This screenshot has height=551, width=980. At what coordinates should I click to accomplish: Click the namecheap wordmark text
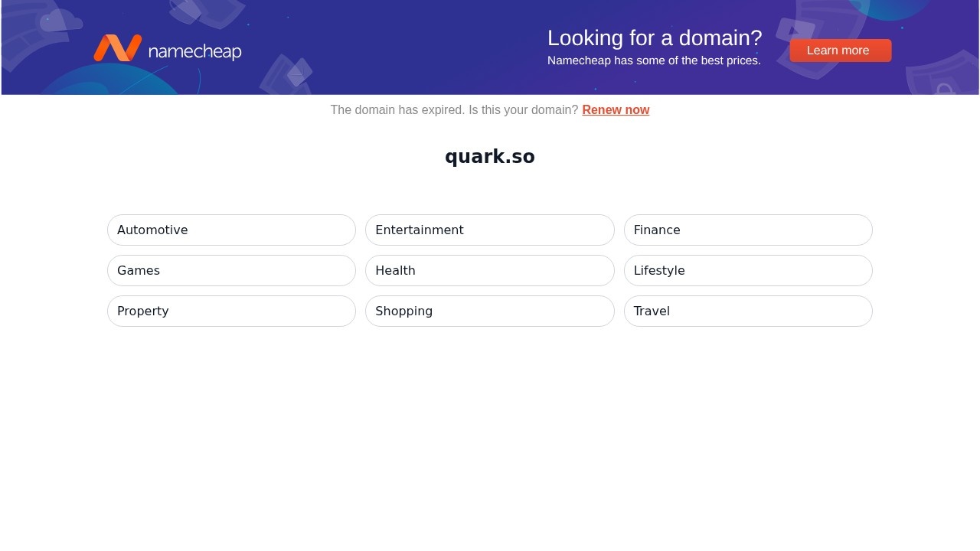pos(194,51)
